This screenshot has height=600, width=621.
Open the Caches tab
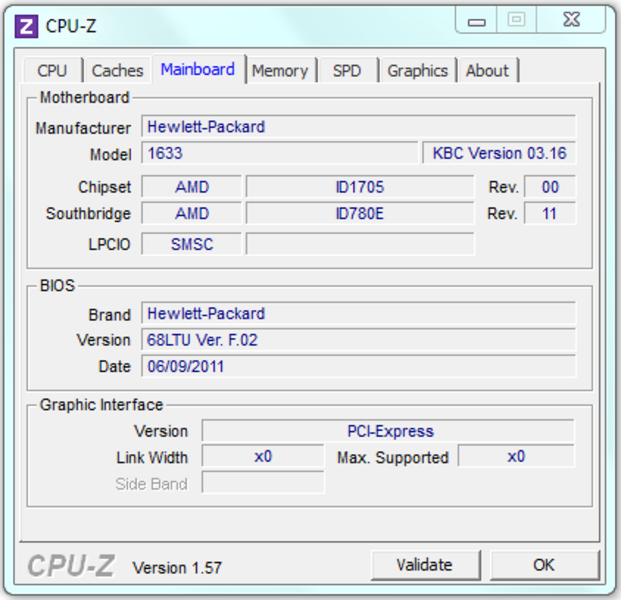(118, 71)
